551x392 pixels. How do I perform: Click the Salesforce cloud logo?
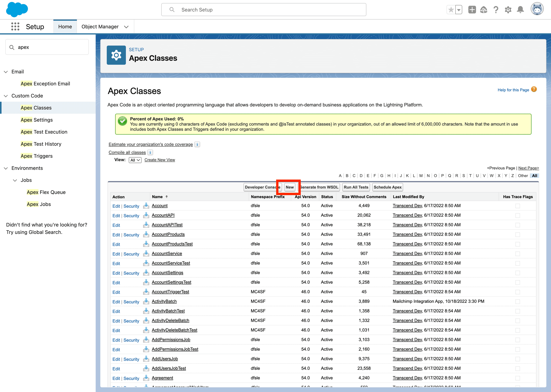click(17, 10)
